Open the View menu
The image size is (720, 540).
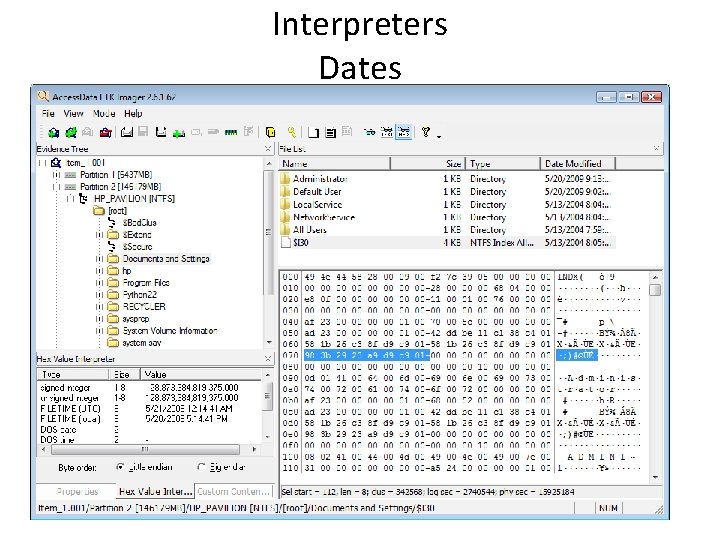(73, 113)
